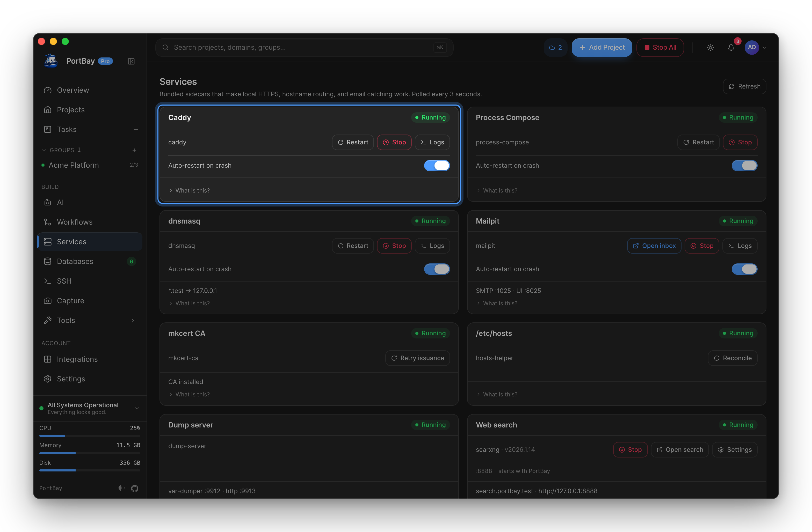Click the Add Project button
The width and height of the screenshot is (812, 532).
tap(602, 47)
